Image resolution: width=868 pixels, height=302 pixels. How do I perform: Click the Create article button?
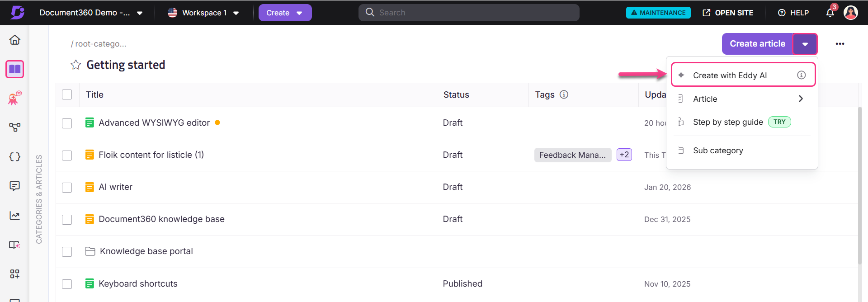click(x=757, y=44)
